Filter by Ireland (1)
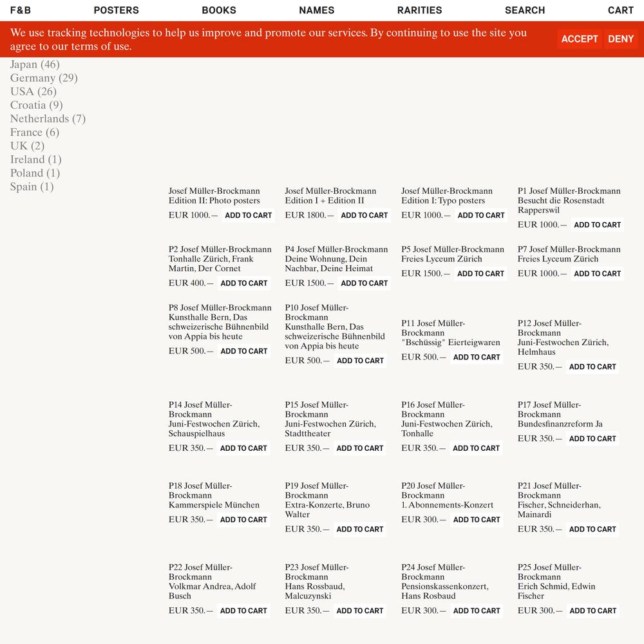 [x=35, y=159]
